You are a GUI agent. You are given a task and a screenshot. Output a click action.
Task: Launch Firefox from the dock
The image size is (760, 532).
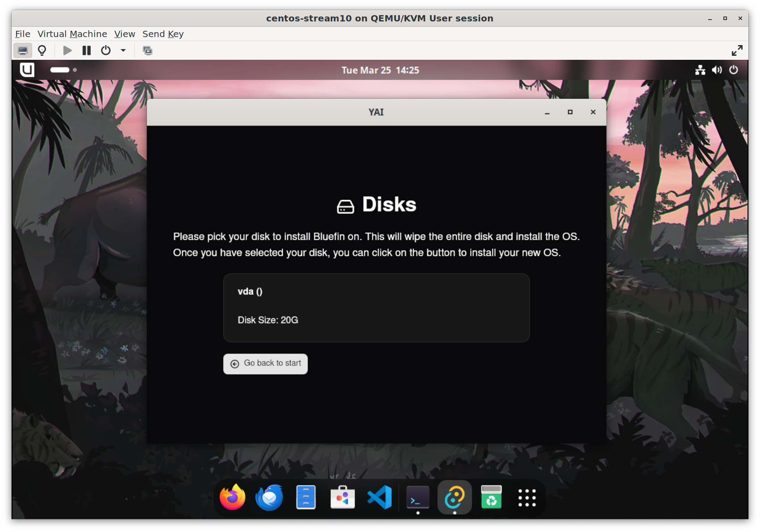233,497
